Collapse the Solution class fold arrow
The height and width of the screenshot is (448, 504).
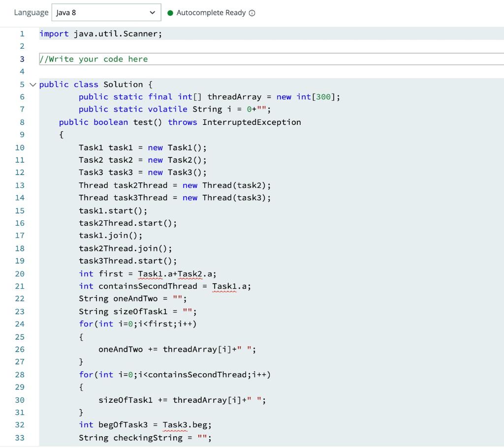[x=32, y=85]
